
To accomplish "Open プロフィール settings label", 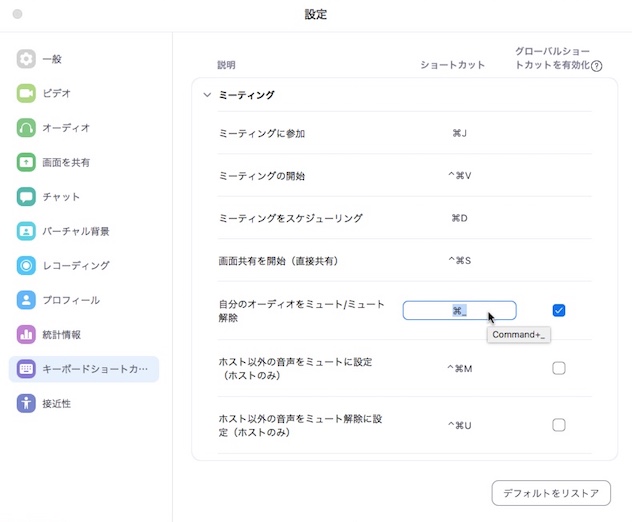I will [71, 300].
